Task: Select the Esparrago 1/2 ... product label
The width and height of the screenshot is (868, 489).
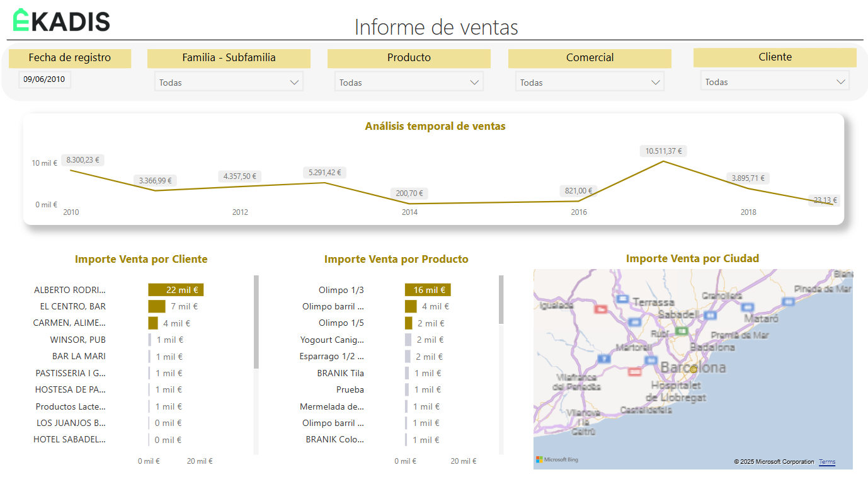Action: pyautogui.click(x=332, y=357)
